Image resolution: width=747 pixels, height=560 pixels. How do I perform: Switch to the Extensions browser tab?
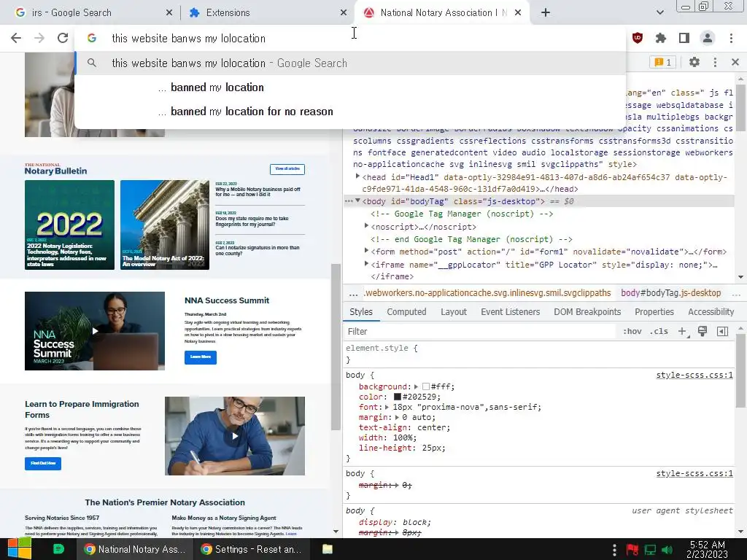pos(267,13)
